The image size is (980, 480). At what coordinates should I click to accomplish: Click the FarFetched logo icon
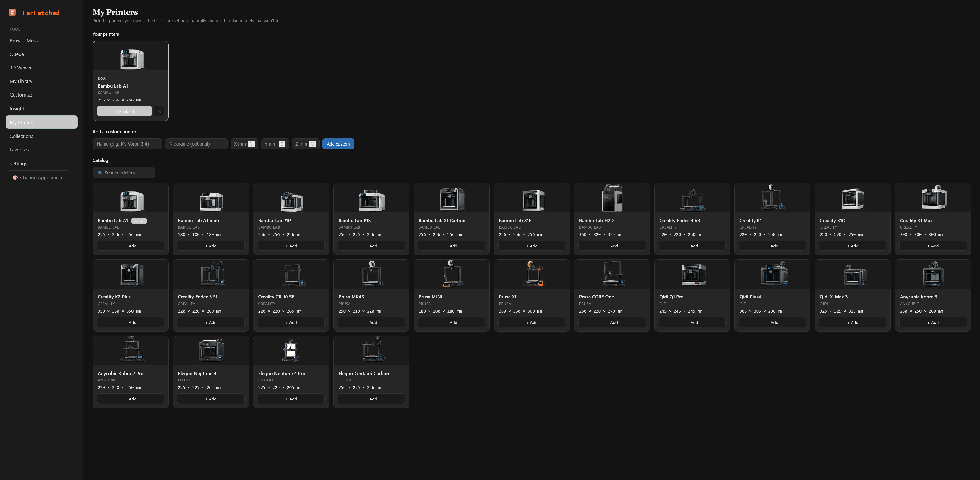[13, 13]
